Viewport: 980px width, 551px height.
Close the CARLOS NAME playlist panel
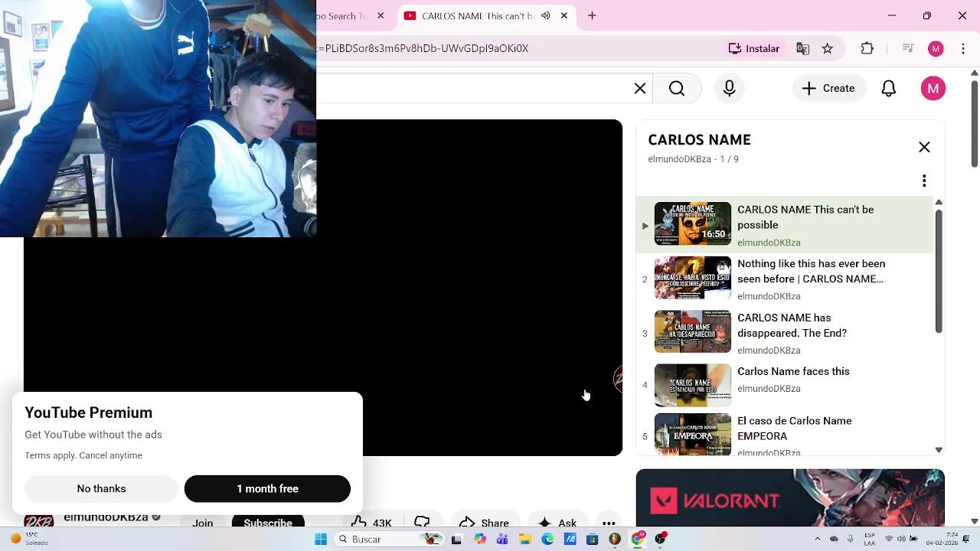tap(924, 147)
